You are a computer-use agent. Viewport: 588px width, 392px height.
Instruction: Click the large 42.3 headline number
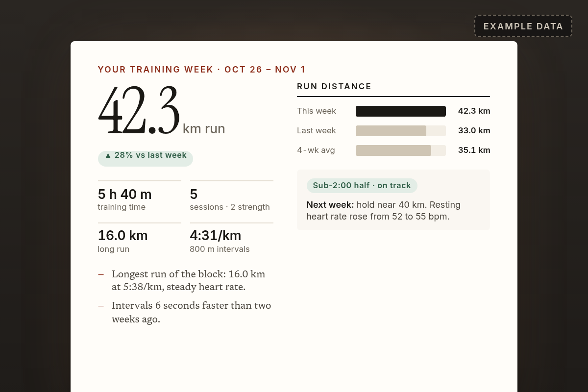tap(139, 111)
